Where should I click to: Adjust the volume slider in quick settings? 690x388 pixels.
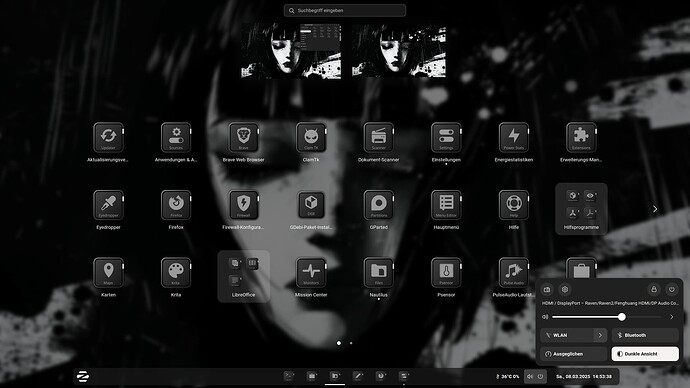click(607, 317)
